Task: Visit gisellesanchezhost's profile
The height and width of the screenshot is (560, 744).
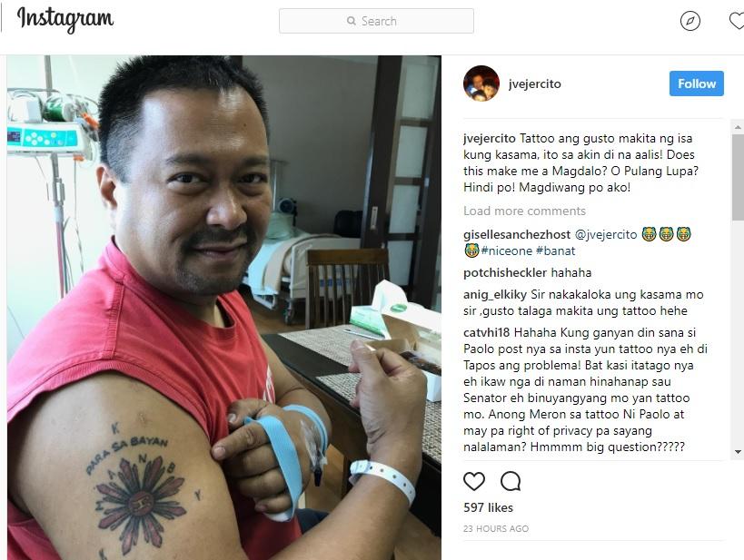Action: (x=517, y=234)
